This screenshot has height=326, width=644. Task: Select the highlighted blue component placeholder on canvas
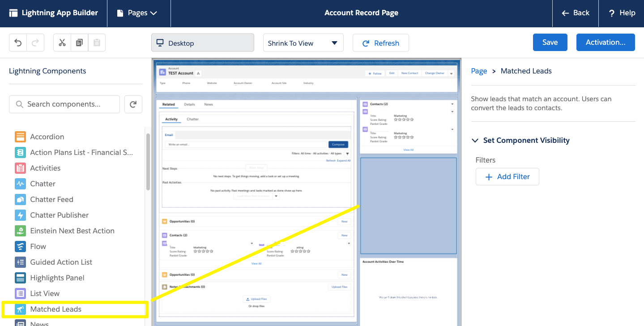pos(409,206)
